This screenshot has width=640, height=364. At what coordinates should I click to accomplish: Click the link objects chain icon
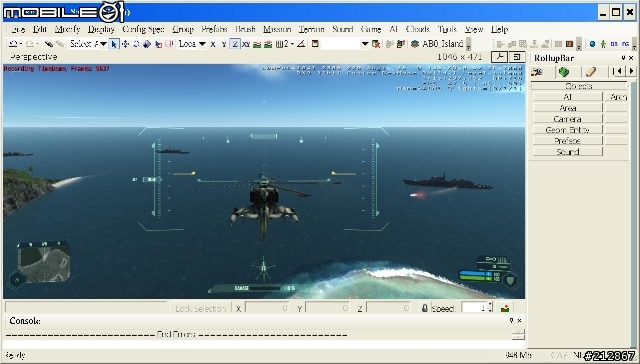click(x=49, y=44)
